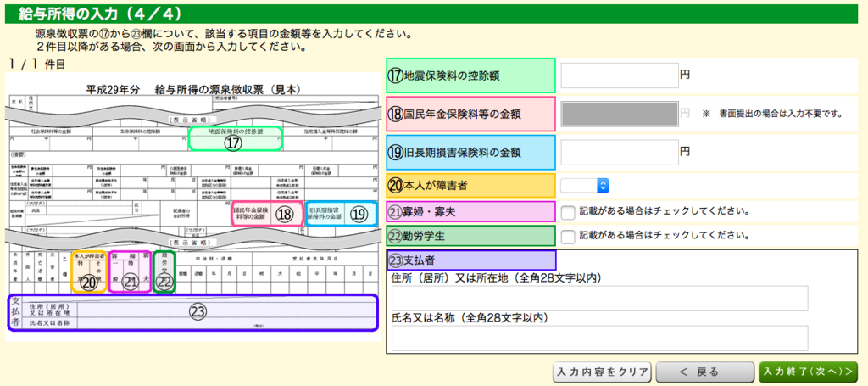868x386 pixels.
Task: Click the ⑱ 国民年金保険料等の金額 box on sample slip
Action: tap(268, 214)
